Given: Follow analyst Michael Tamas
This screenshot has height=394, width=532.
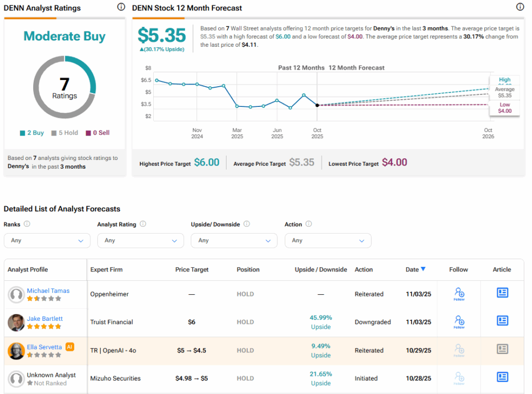Looking at the screenshot, I should tap(459, 293).
